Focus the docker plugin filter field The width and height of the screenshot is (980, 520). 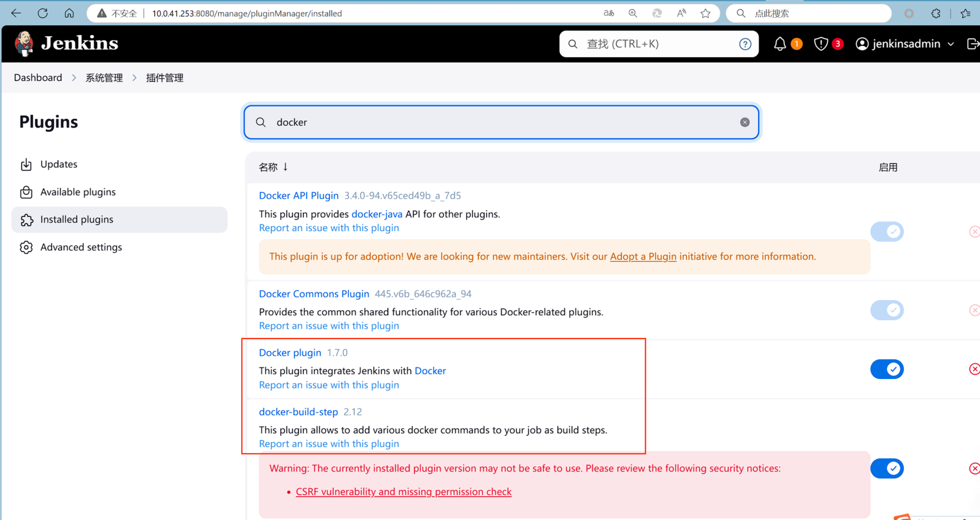(502, 122)
